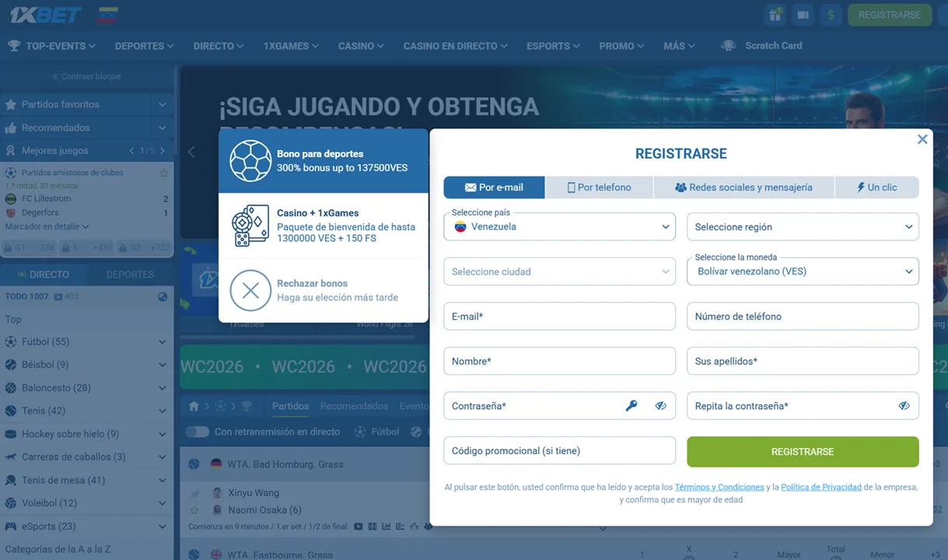Click the cards and dice Casino bonus icon

click(250, 226)
